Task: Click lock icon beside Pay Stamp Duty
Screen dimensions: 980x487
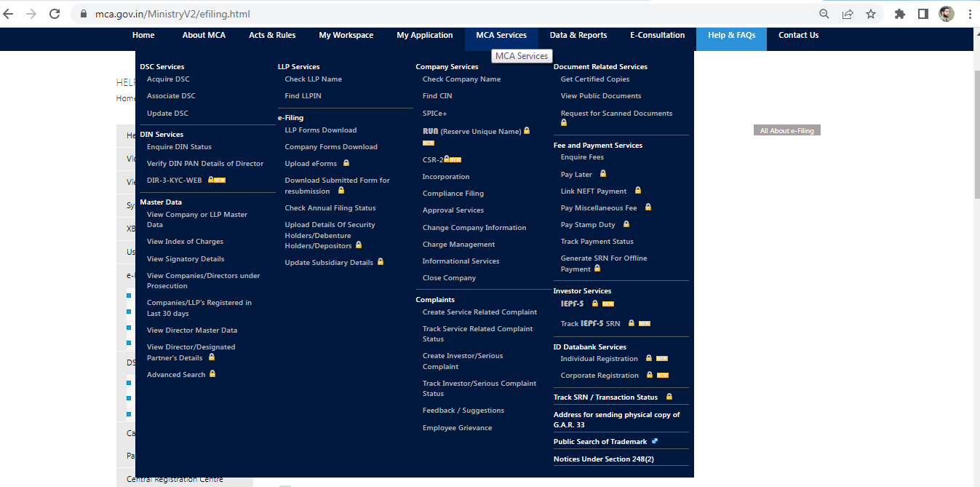Action: (x=626, y=224)
